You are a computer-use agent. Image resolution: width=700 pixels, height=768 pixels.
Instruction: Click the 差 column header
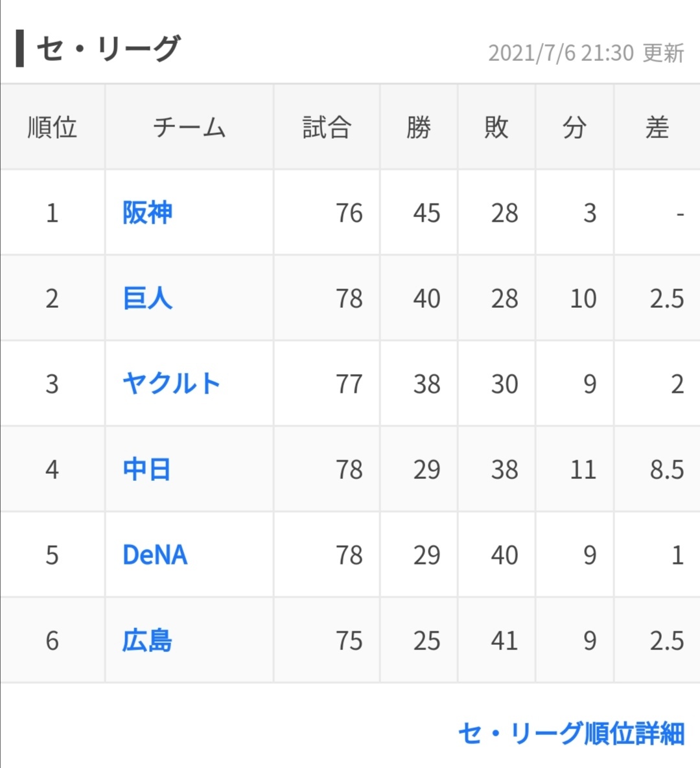pyautogui.click(x=657, y=127)
